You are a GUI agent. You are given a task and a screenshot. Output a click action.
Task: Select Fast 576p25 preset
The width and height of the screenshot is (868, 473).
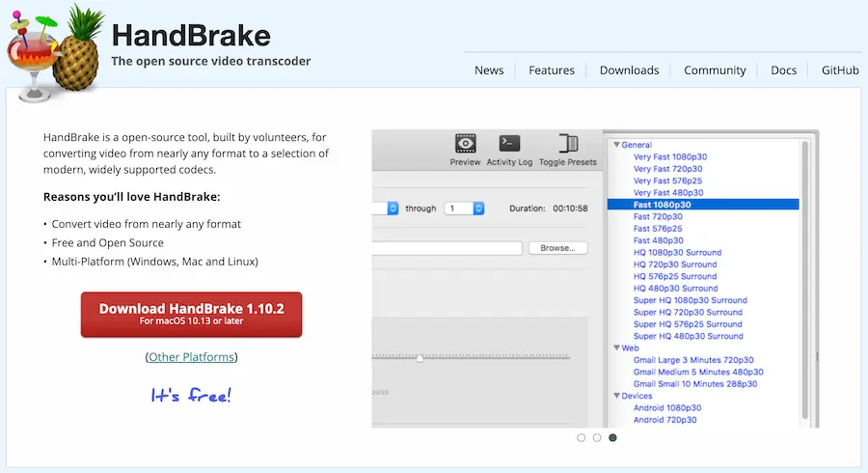tap(658, 228)
